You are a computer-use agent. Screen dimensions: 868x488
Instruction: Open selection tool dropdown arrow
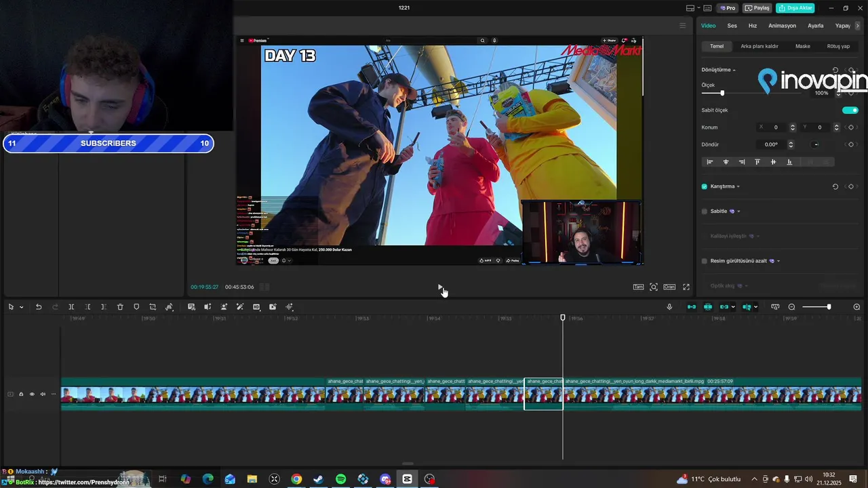coord(21,307)
